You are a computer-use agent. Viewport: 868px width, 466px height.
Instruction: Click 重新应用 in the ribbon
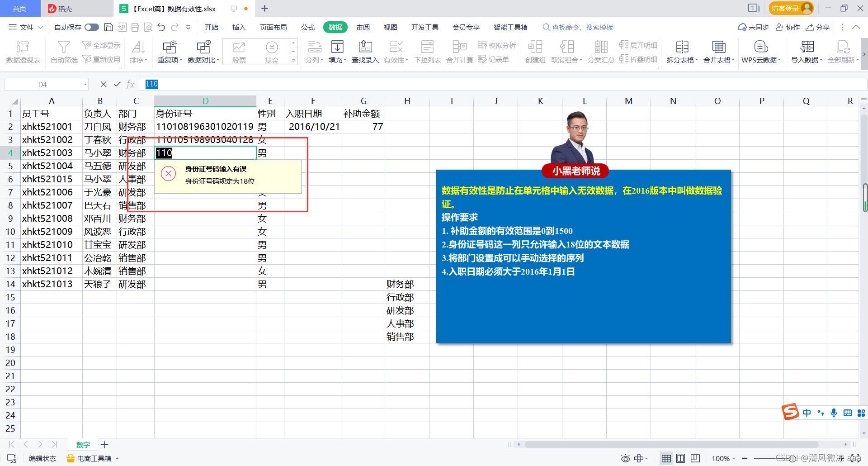pyautogui.click(x=101, y=59)
